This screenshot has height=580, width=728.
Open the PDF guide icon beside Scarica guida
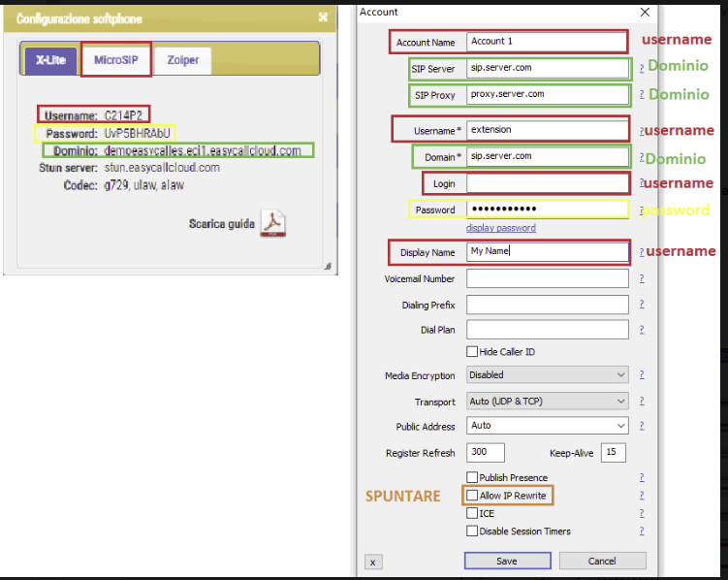pyautogui.click(x=273, y=223)
